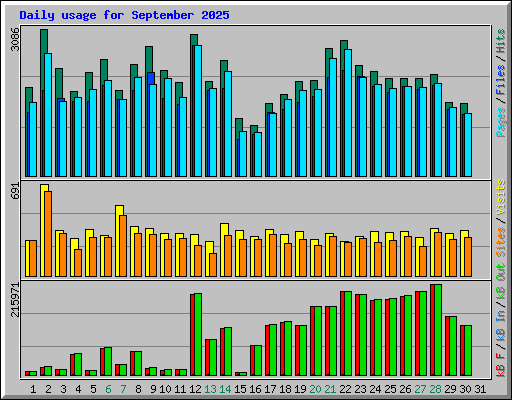Click day 24 on the x-axis

375,389
